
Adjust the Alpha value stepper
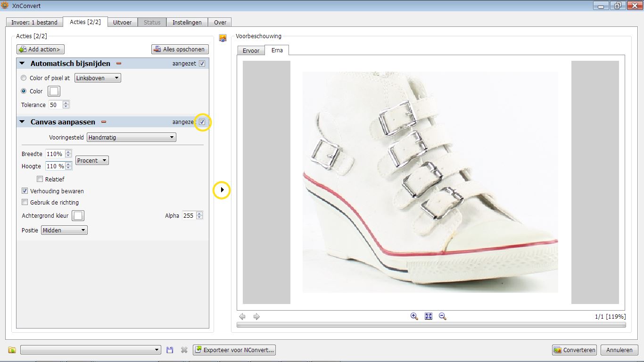[199, 215]
